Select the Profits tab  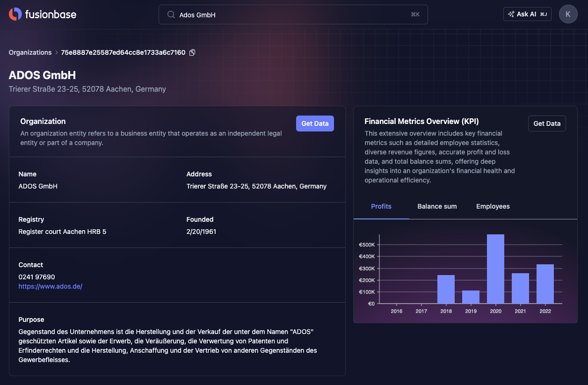[381, 206]
